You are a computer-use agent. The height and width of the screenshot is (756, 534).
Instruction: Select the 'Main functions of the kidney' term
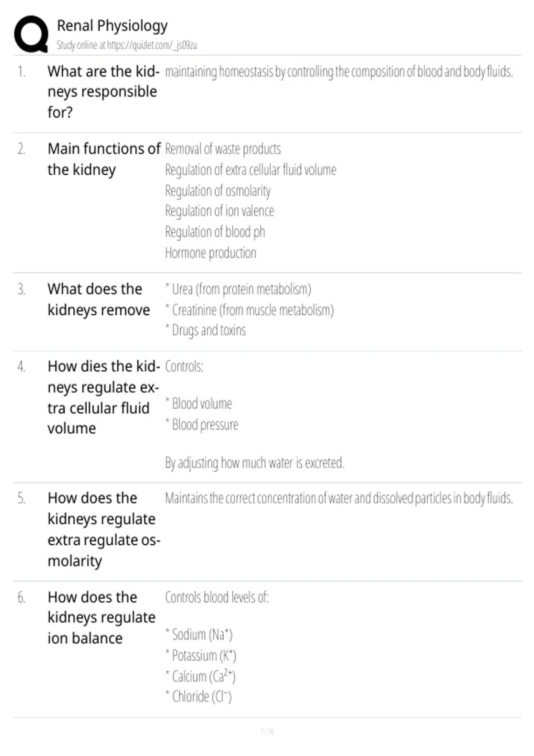(104, 159)
